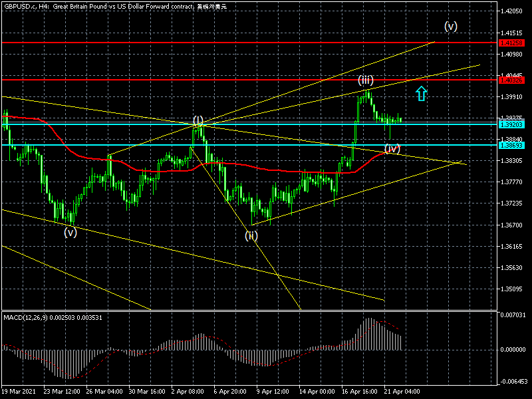532x399 pixels.
Task: Click the upper-right (v) wave label
Action: (x=451, y=27)
